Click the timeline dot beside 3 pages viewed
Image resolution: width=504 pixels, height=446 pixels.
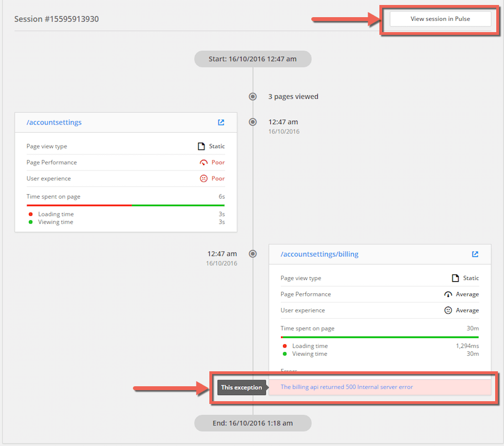(x=253, y=96)
